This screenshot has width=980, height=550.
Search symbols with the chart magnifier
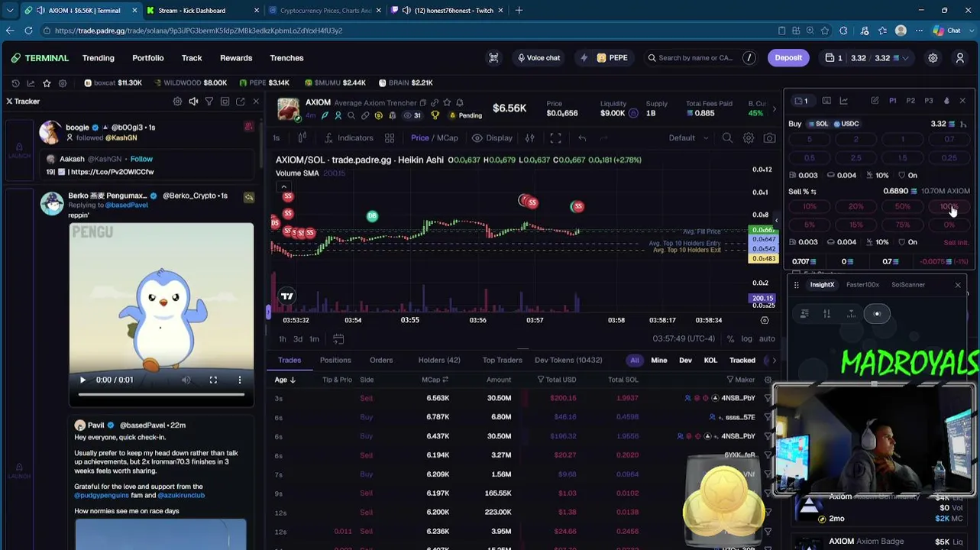727,138
